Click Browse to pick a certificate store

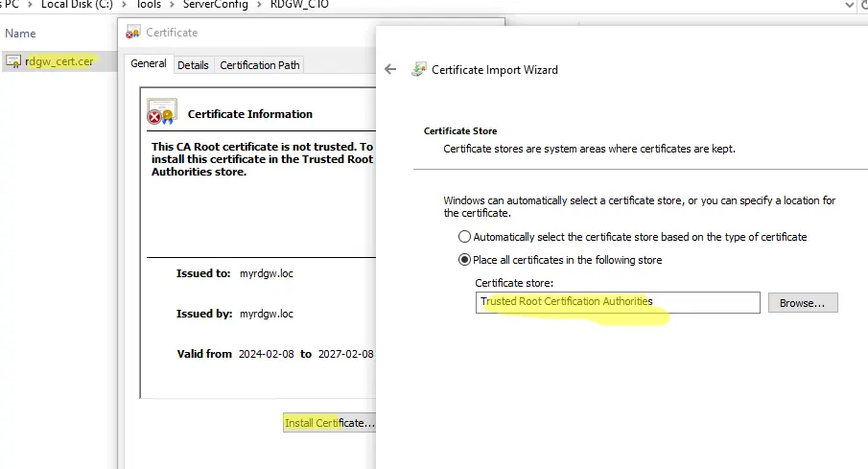pyautogui.click(x=803, y=303)
